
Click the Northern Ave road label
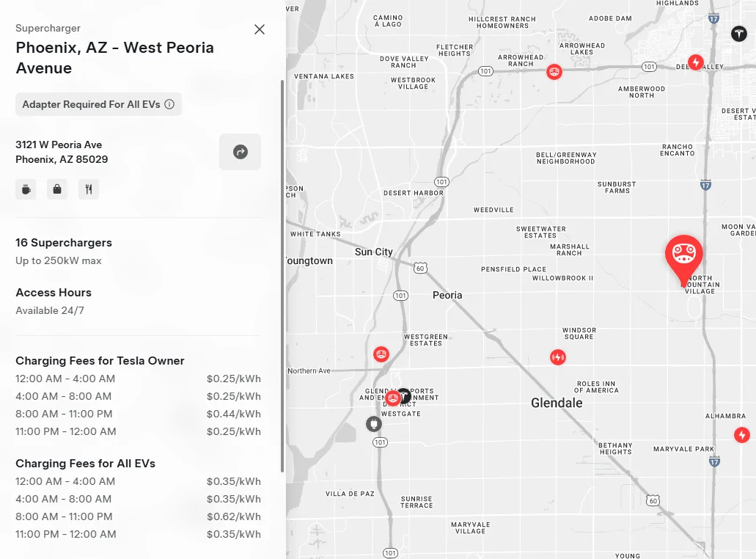[309, 371]
